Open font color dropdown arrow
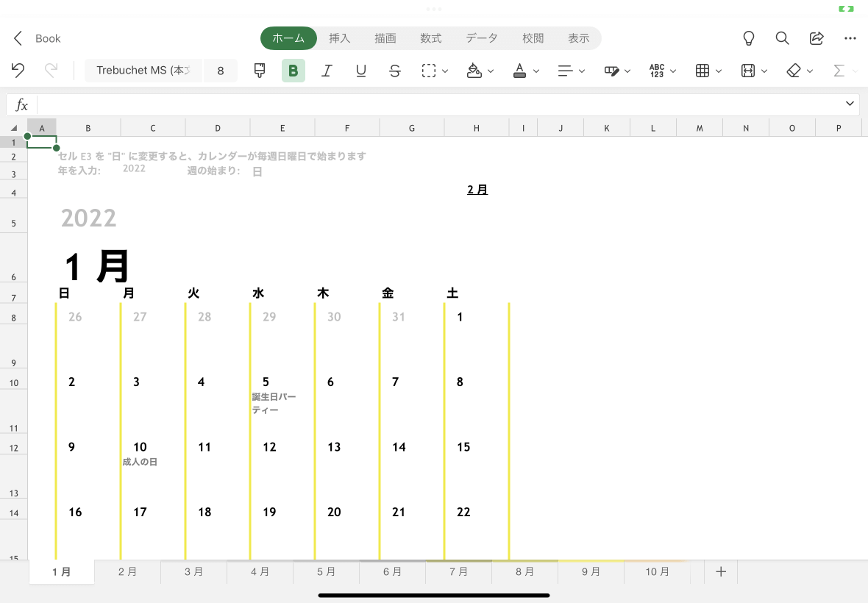Image resolution: width=868 pixels, height=603 pixels. [x=536, y=71]
